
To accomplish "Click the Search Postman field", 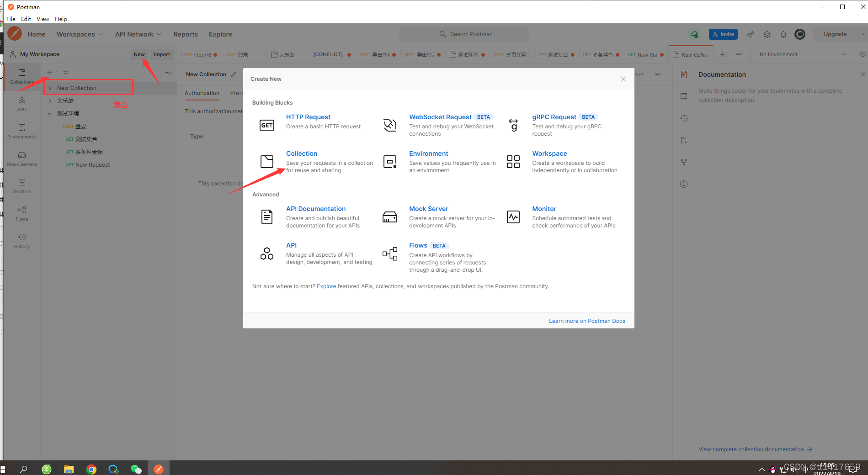I will pos(464,34).
